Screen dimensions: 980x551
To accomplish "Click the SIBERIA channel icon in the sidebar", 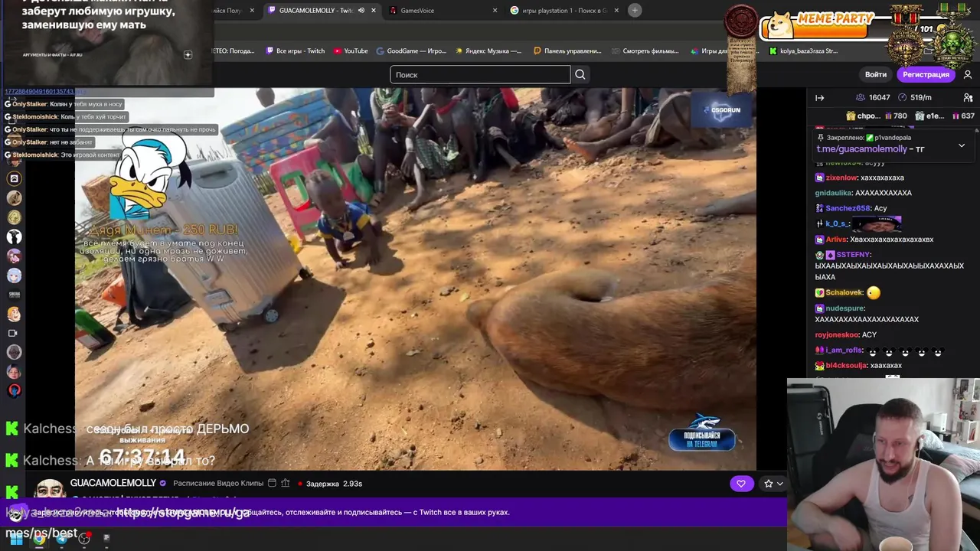I will coord(14,295).
